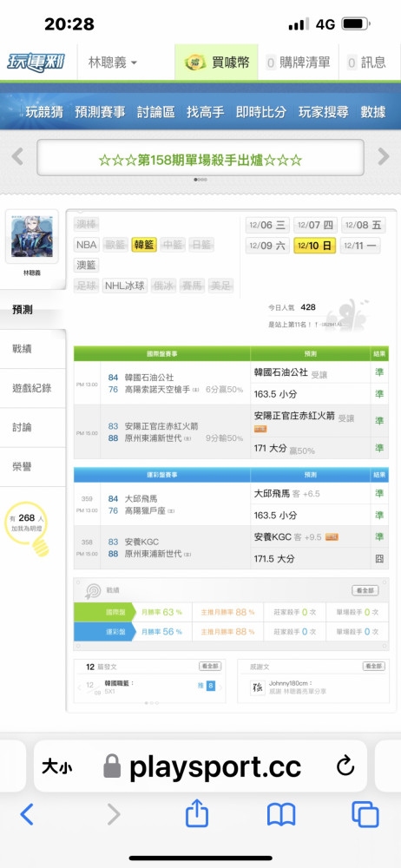Choose the 12/09 六 date
The image size is (401, 868).
pos(267,246)
